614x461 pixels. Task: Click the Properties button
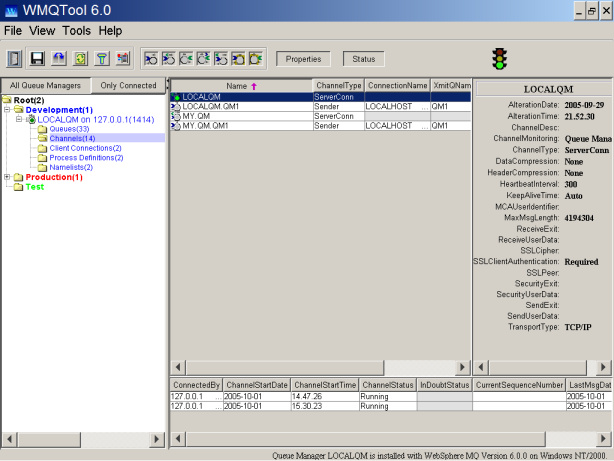[x=303, y=59]
